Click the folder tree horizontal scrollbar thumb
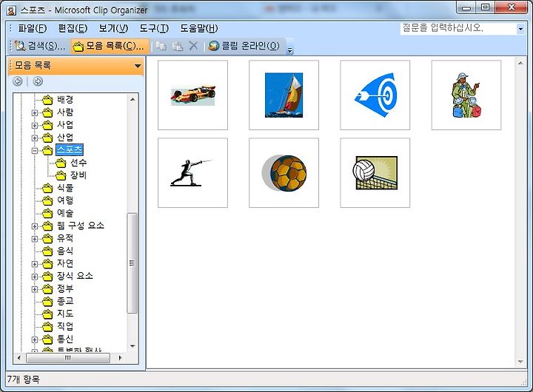 coord(68,358)
